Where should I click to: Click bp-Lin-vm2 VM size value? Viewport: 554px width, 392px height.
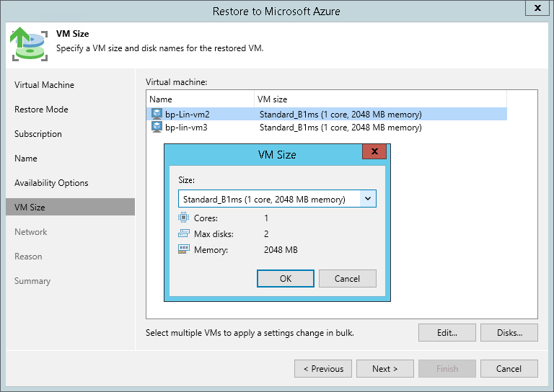(340, 115)
